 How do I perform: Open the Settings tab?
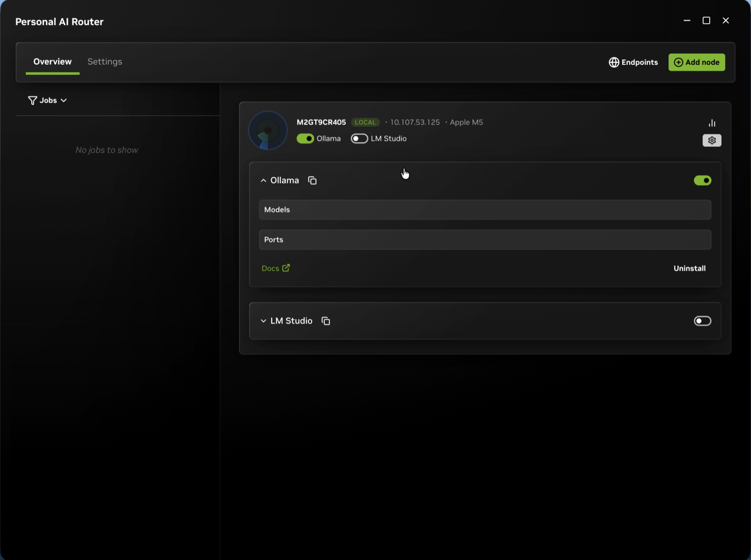[105, 61]
